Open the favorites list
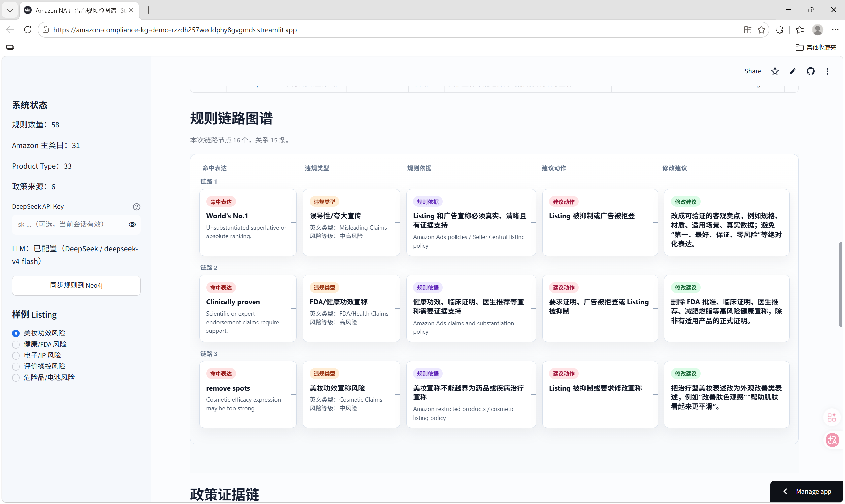Image resolution: width=845 pixels, height=504 pixels. point(800,30)
